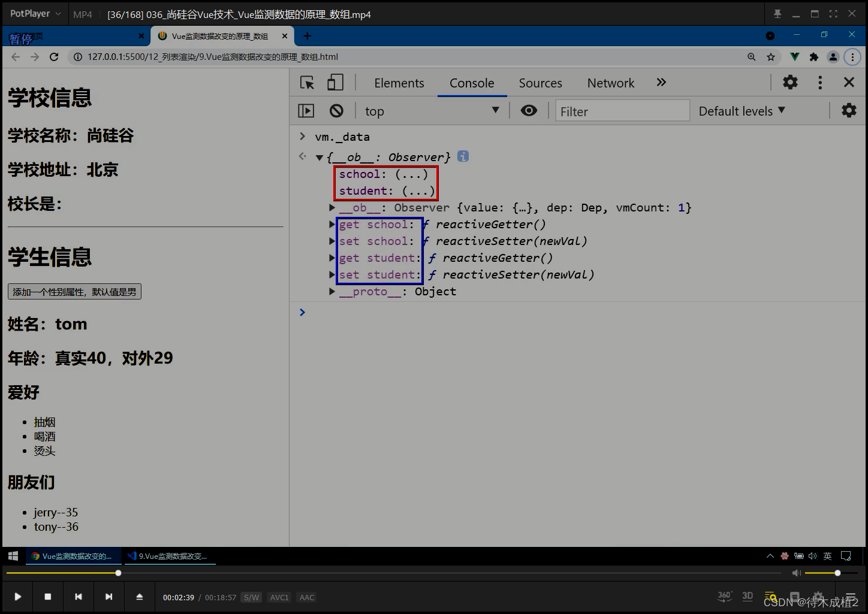This screenshot has width=868, height=614.
Task: Show more DevTools tabs chevron
Action: click(661, 83)
